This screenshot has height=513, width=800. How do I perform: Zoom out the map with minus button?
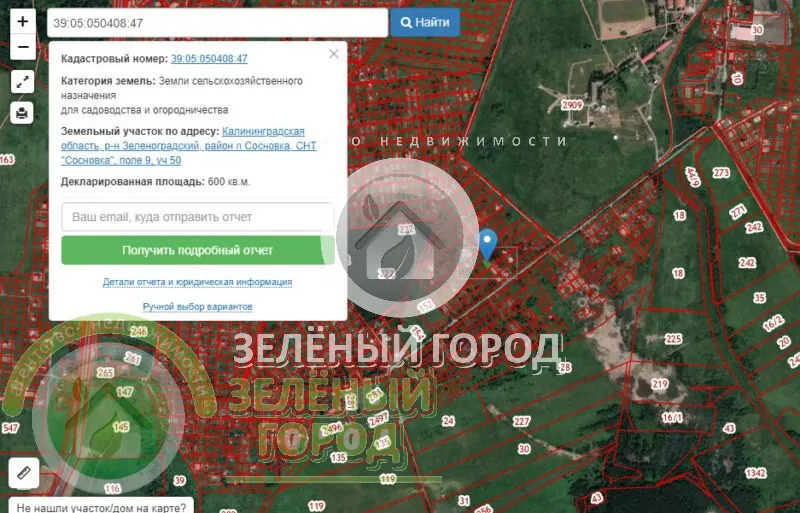tap(23, 47)
